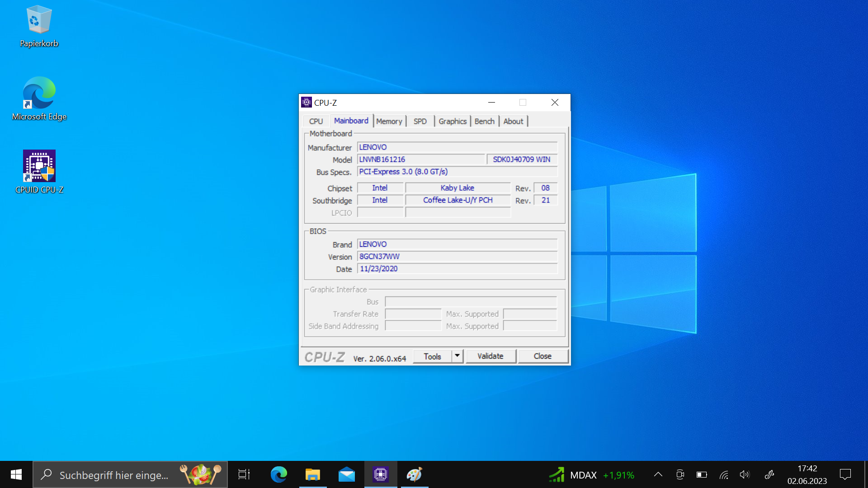Image resolution: width=868 pixels, height=488 pixels.
Task: Select the Bench tab
Action: pyautogui.click(x=484, y=121)
